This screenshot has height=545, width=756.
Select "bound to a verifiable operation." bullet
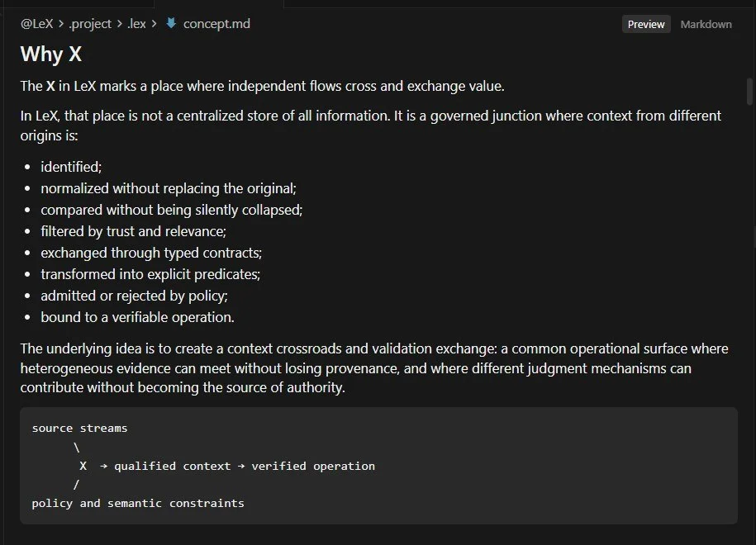pos(137,317)
